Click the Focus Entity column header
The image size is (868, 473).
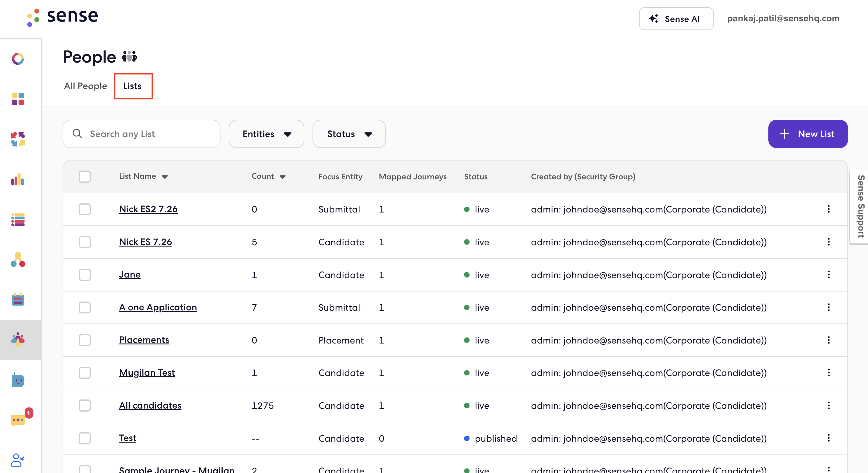click(340, 177)
